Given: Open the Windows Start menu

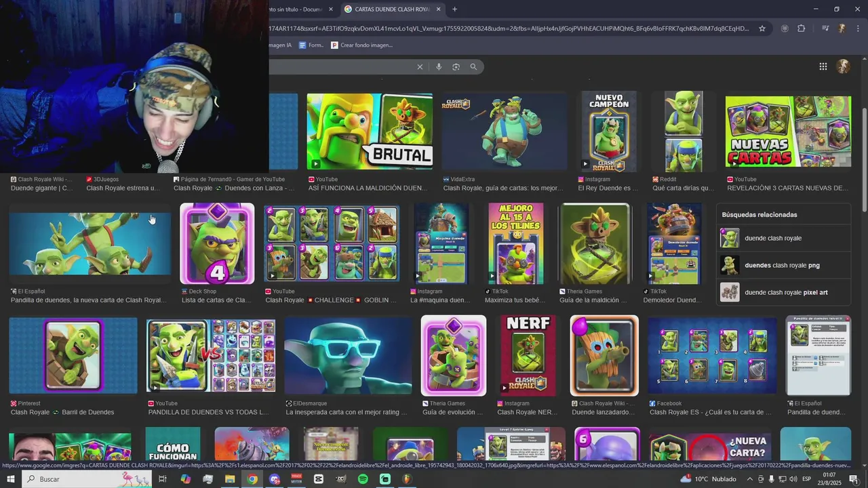Looking at the screenshot, I should click(10, 479).
